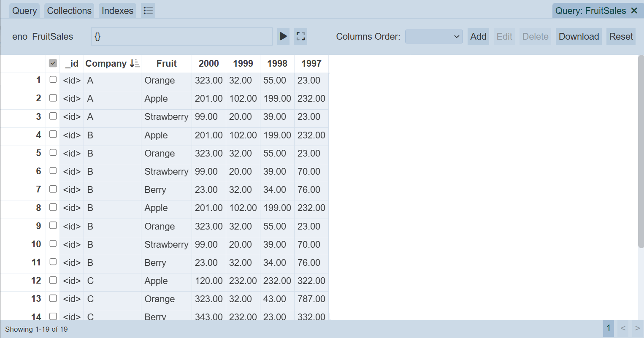Click the vertical scrollbar of the table
644x338 pixels.
click(x=641, y=152)
